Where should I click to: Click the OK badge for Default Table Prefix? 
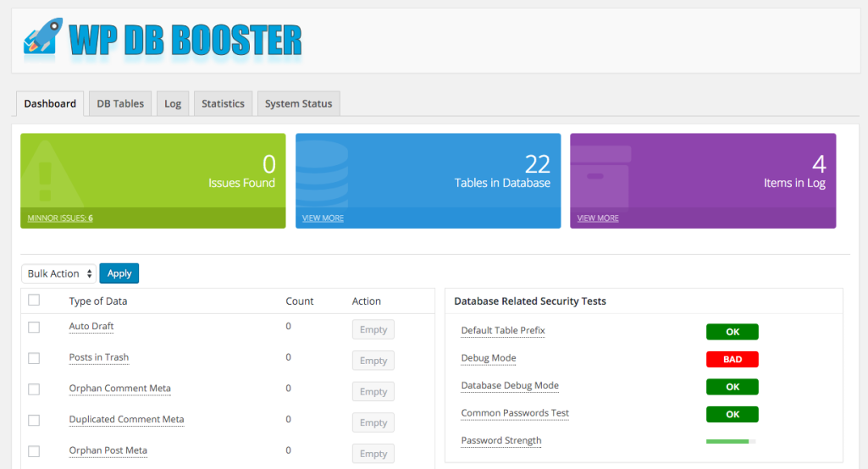733,332
